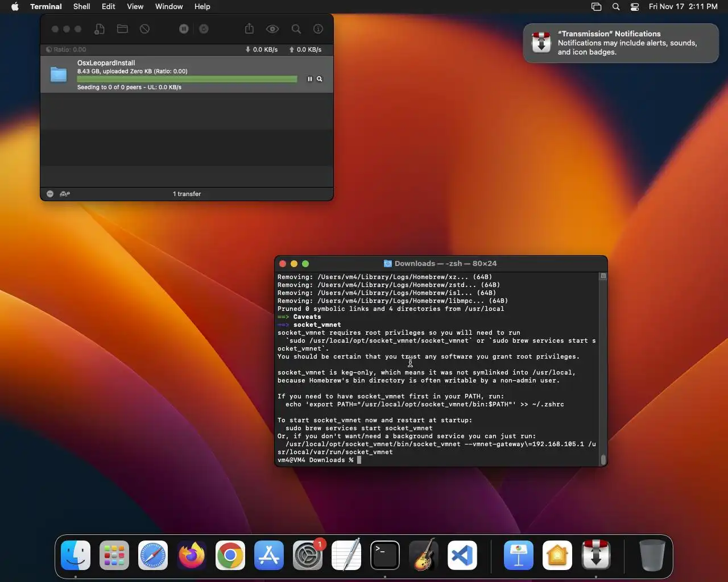The height and width of the screenshot is (582, 728).
Task: Pause the OsxLeopardInstall transfer
Action: click(310, 79)
